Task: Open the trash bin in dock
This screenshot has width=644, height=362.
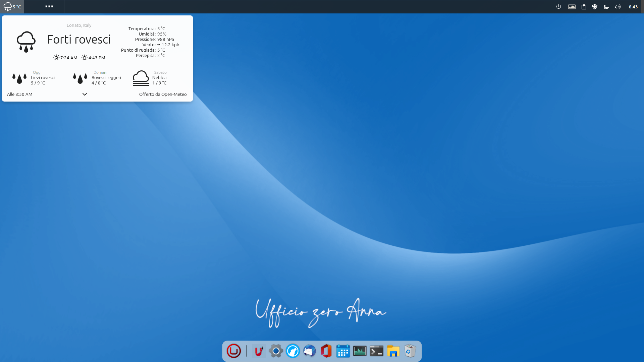Action: tap(410, 351)
